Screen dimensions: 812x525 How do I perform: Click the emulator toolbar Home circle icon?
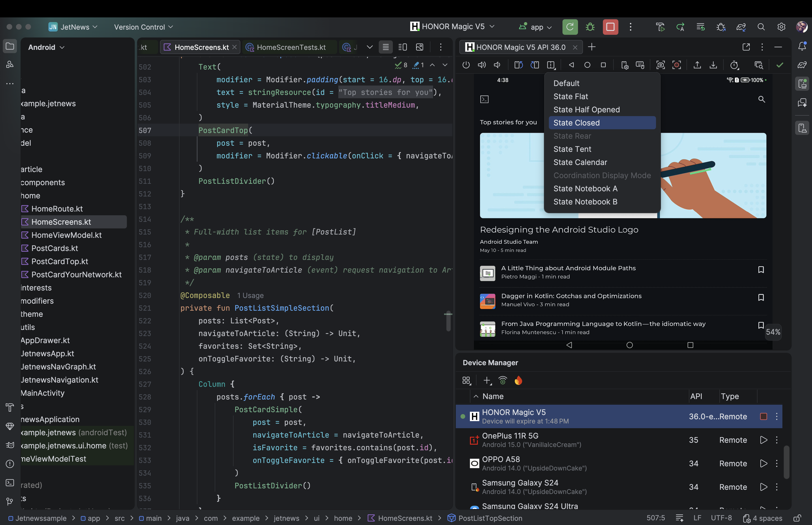[x=587, y=65]
